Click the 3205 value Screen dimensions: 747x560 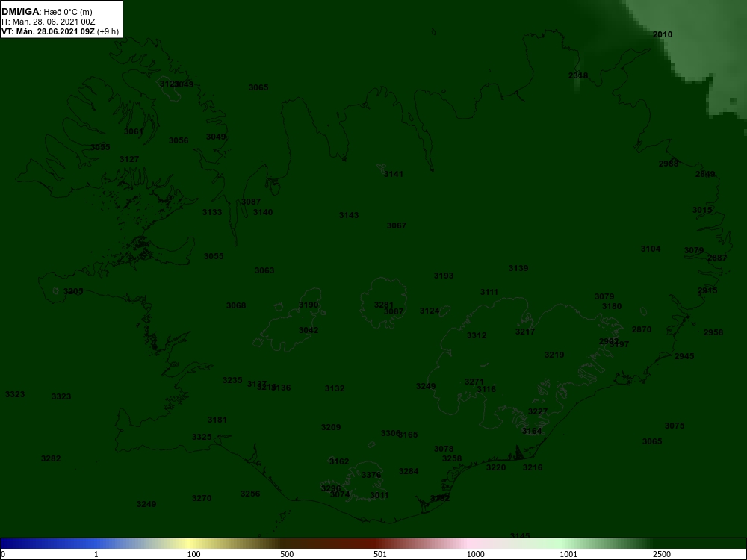[73, 291]
